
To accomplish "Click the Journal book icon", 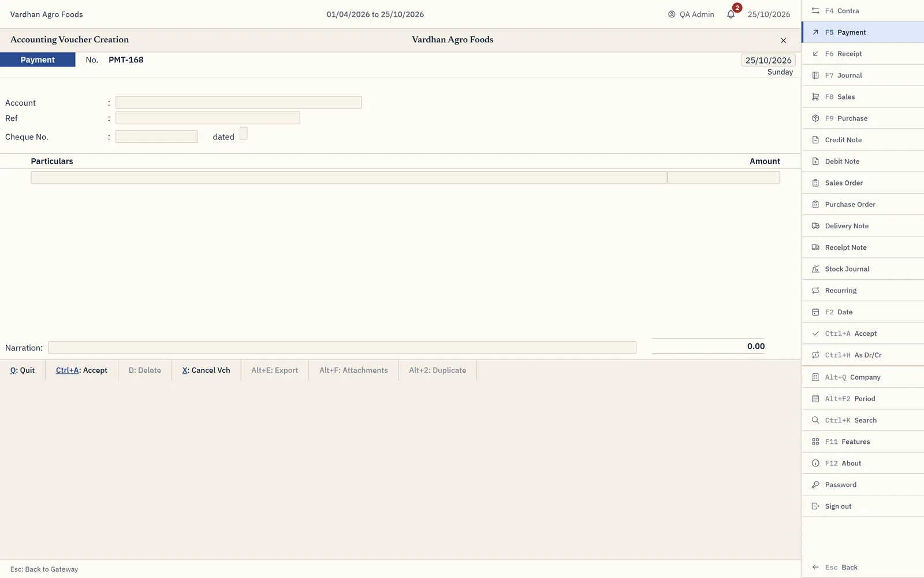I will click(x=815, y=75).
